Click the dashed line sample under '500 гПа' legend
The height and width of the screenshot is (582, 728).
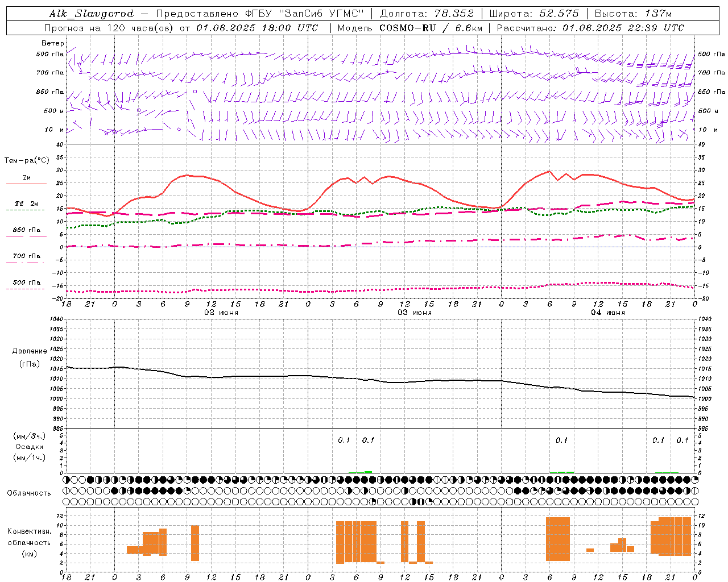[x=26, y=289]
